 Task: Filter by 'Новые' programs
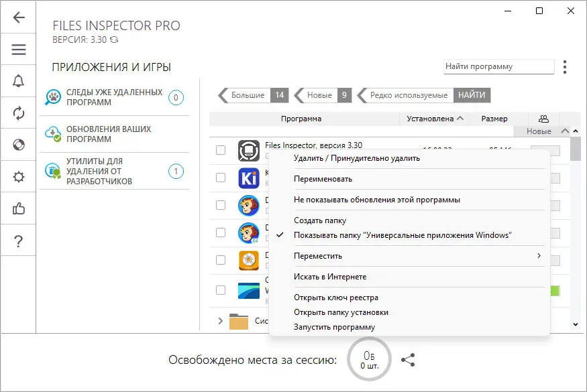319,95
